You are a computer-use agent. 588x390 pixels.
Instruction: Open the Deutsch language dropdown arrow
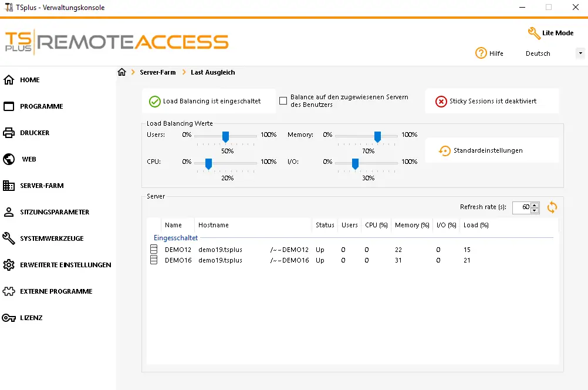[580, 53]
